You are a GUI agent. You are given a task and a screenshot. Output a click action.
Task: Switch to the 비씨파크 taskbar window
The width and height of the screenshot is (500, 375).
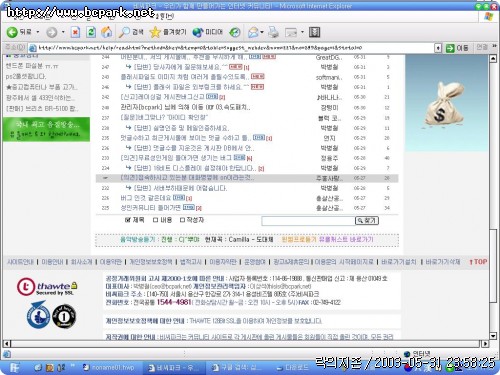click(x=174, y=368)
